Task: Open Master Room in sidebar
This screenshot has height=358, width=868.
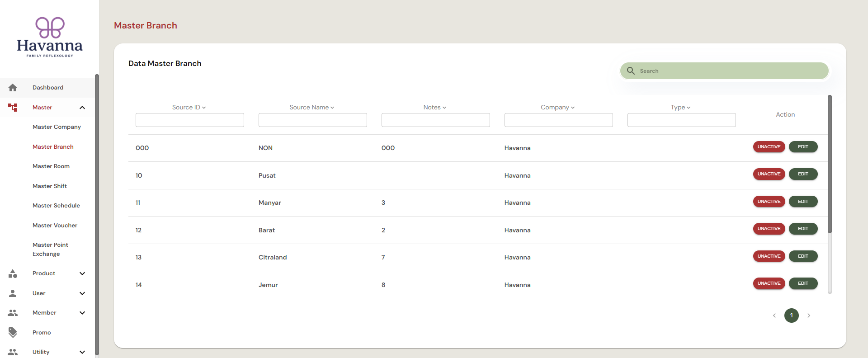Action: click(x=51, y=166)
